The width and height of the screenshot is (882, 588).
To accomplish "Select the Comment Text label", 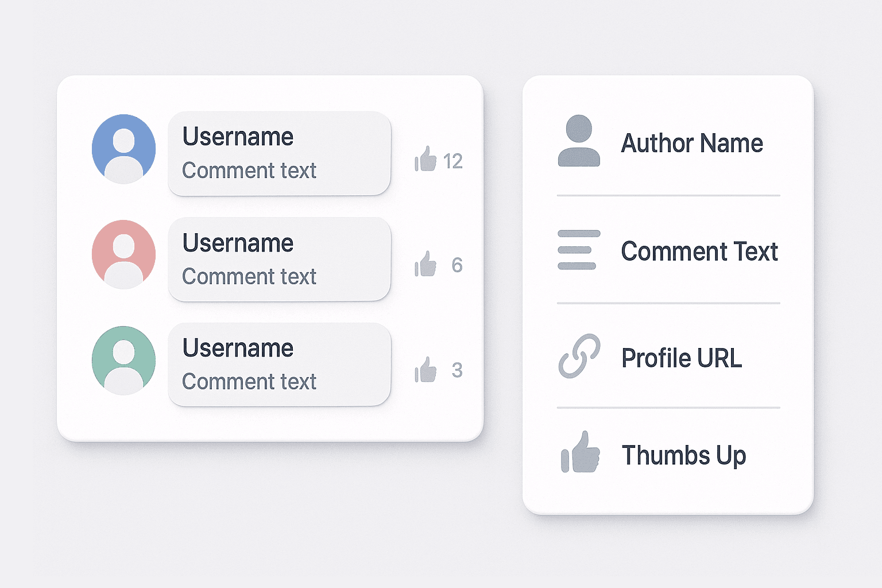I will [699, 252].
